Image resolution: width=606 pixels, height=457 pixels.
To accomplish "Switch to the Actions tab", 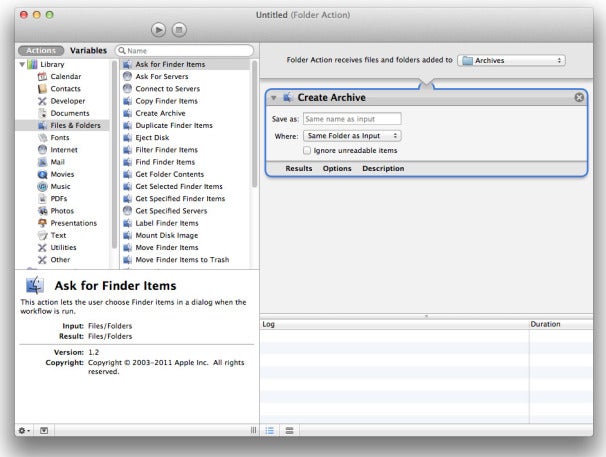I will [41, 51].
